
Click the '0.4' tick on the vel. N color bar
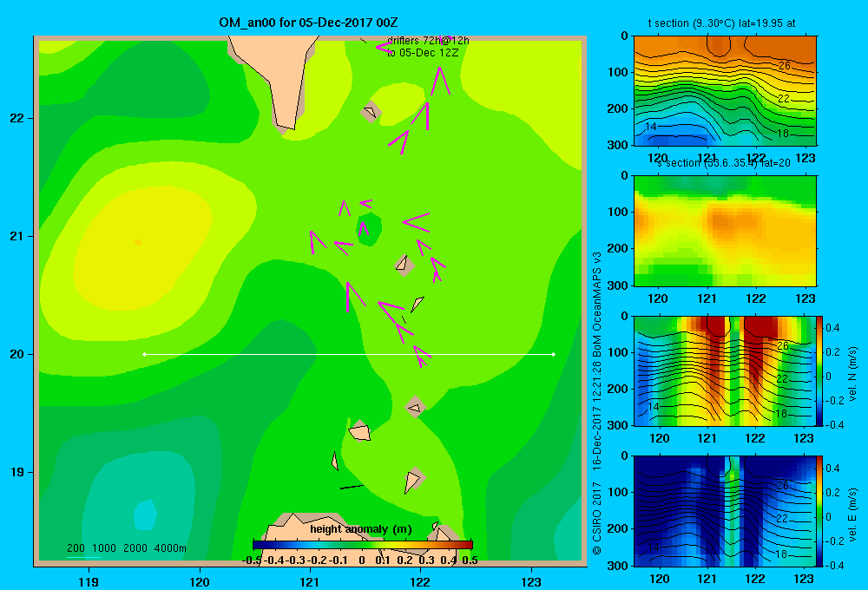832,328
